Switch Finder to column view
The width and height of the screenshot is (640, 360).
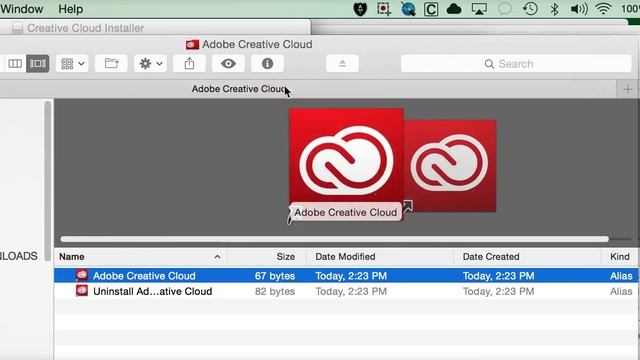tap(15, 64)
